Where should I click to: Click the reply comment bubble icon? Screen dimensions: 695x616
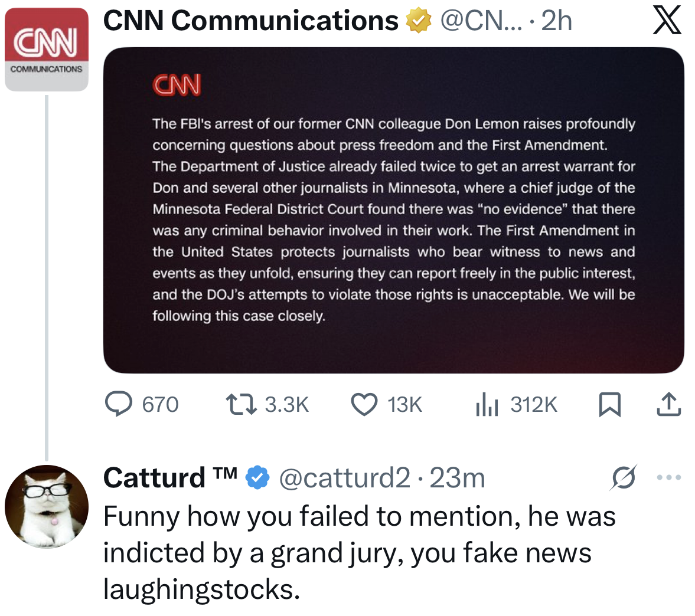pyautogui.click(x=118, y=404)
